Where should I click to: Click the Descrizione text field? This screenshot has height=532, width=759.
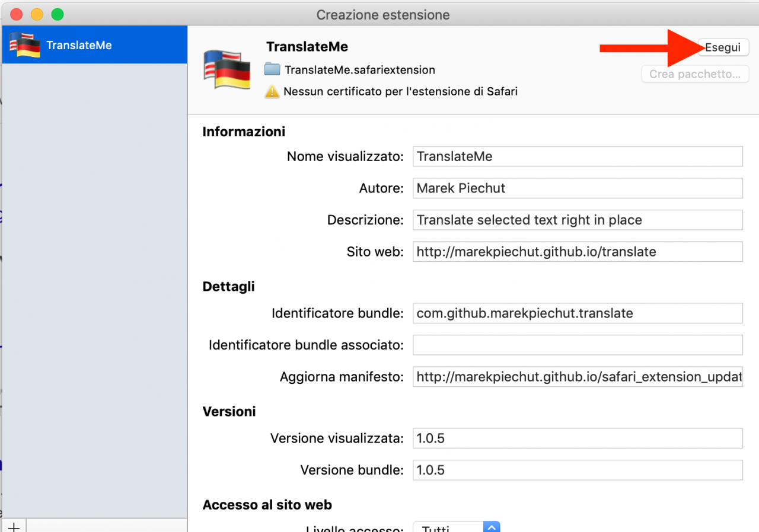click(x=578, y=220)
